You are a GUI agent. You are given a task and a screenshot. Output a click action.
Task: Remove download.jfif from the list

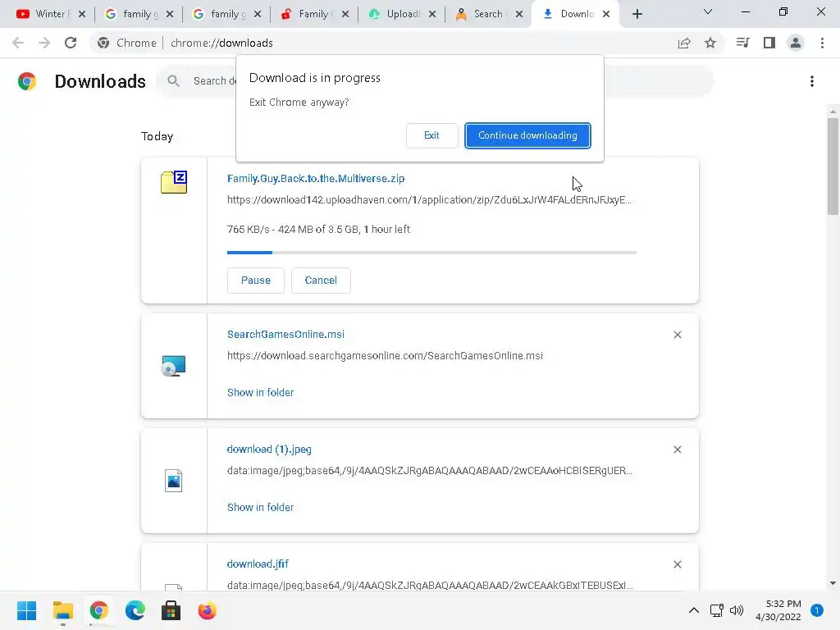click(x=677, y=564)
